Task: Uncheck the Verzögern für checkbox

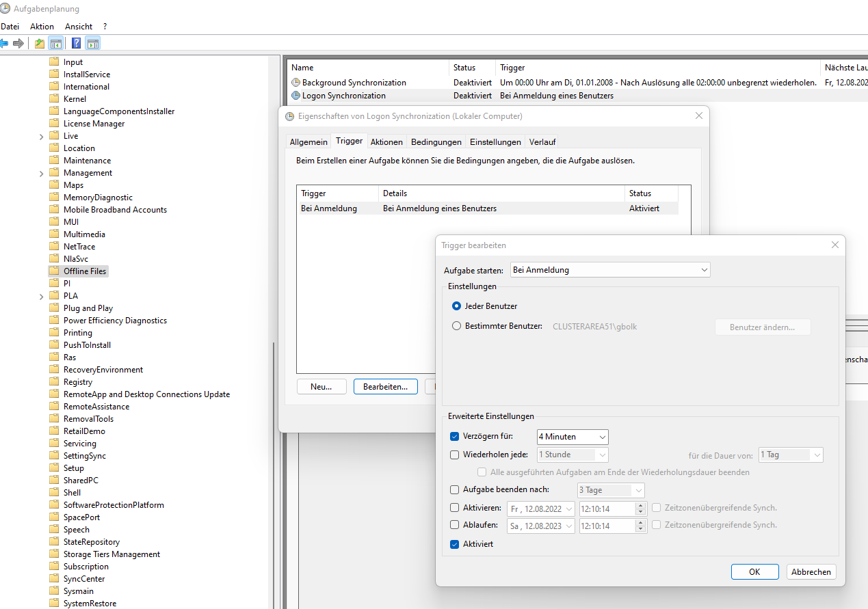Action: 455,437
